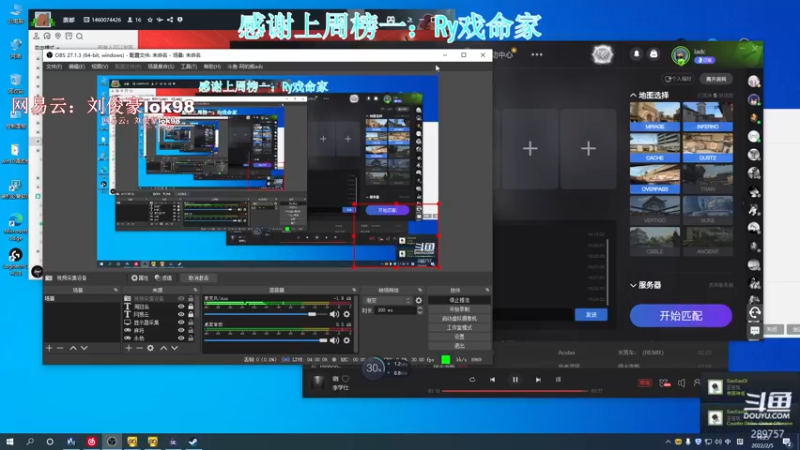The image size is (800, 450).
Task: Open notification bell in match client
Action: point(636,54)
